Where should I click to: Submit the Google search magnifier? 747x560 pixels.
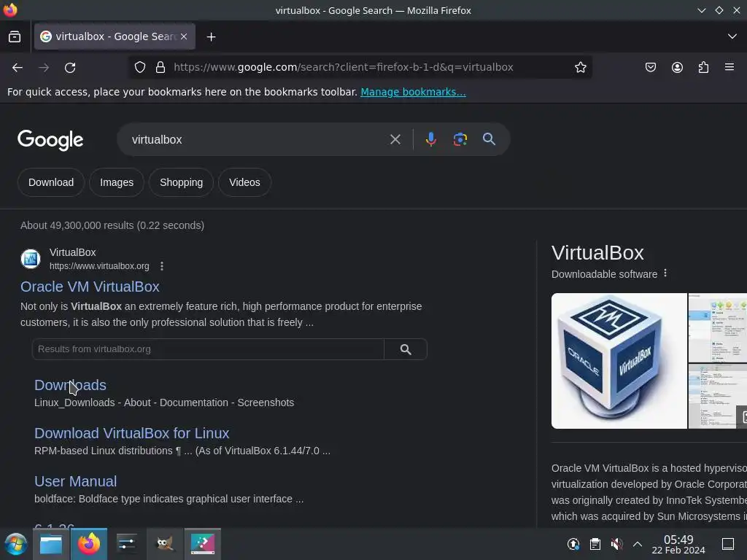489,139
